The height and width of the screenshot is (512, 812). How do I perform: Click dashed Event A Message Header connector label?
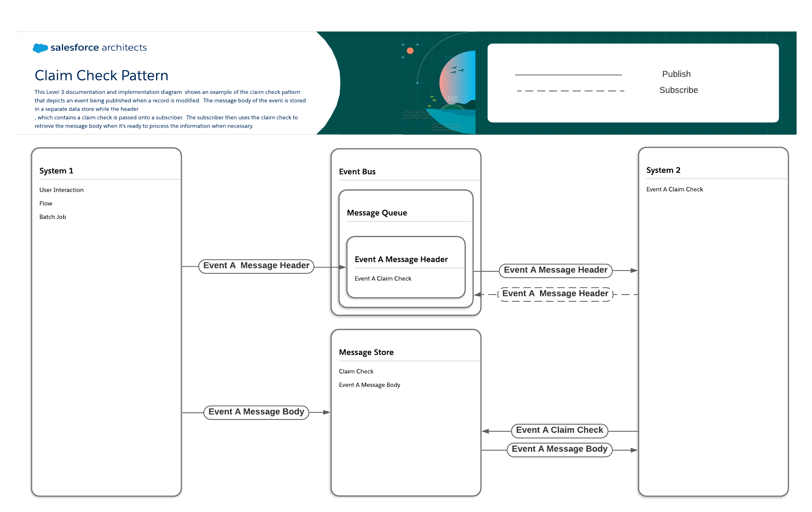click(555, 294)
